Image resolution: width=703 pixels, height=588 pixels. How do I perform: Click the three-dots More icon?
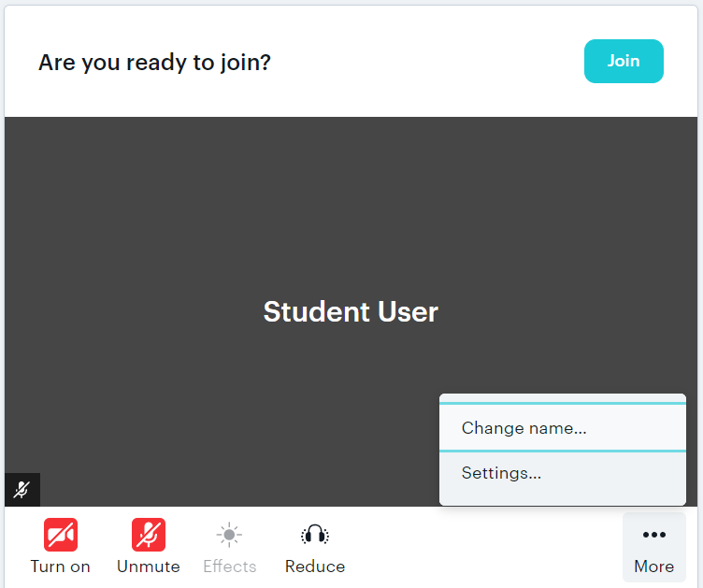pyautogui.click(x=654, y=534)
